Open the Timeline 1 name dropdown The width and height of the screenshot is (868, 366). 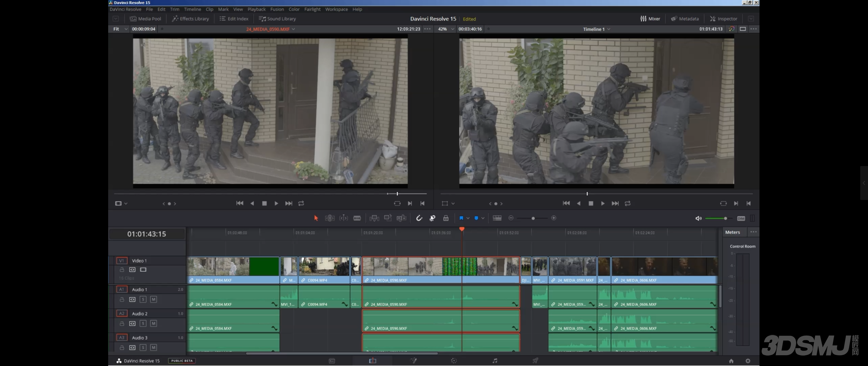point(596,29)
